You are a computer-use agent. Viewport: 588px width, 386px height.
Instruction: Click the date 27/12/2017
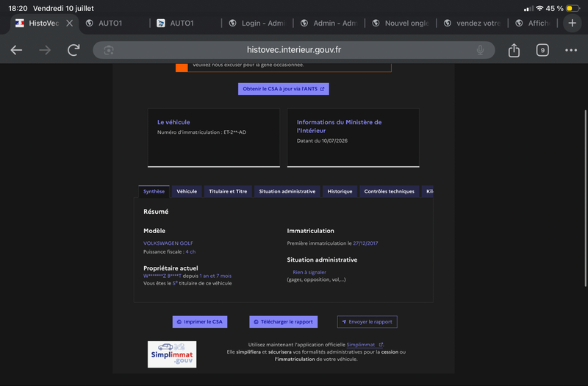(365, 243)
